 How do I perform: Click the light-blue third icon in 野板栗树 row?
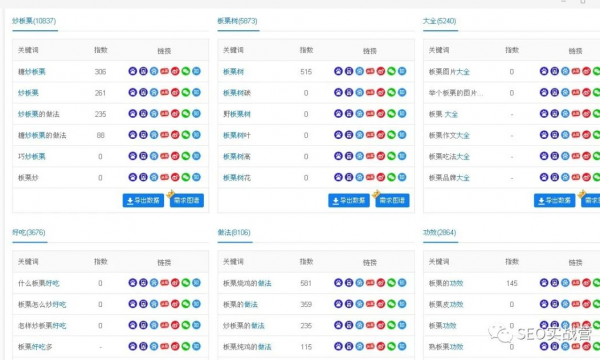click(360, 114)
